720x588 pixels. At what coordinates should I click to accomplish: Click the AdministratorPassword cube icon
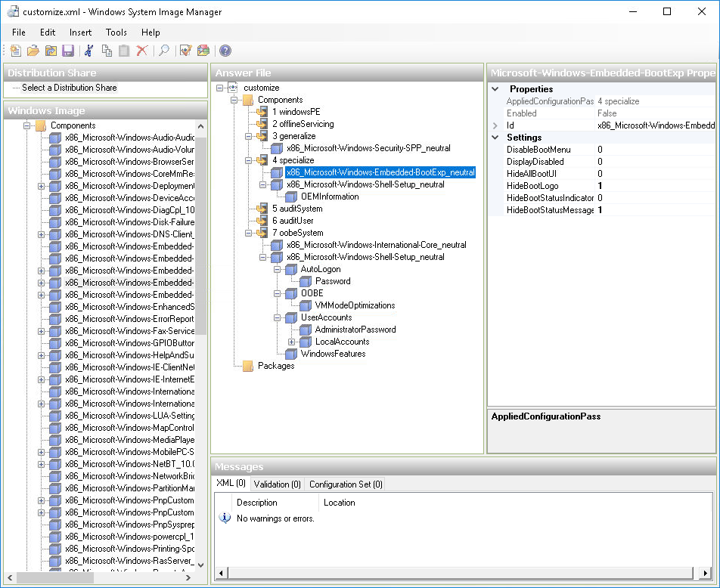click(306, 330)
